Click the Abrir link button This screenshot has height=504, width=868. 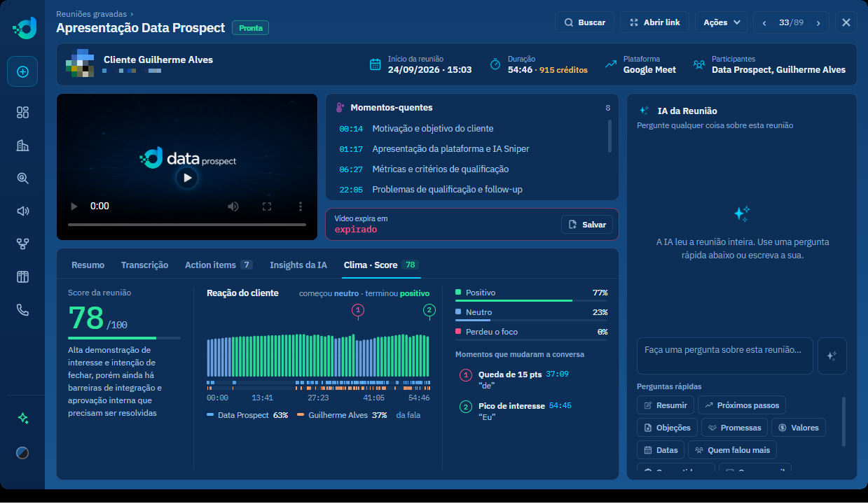pyautogui.click(x=655, y=22)
